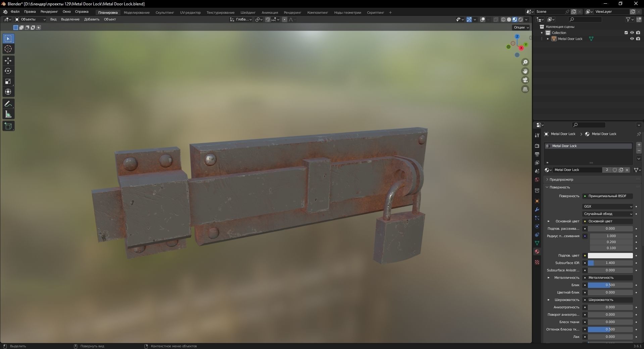Open the Добавить menu in viewport
644x349 pixels.
(92, 19)
